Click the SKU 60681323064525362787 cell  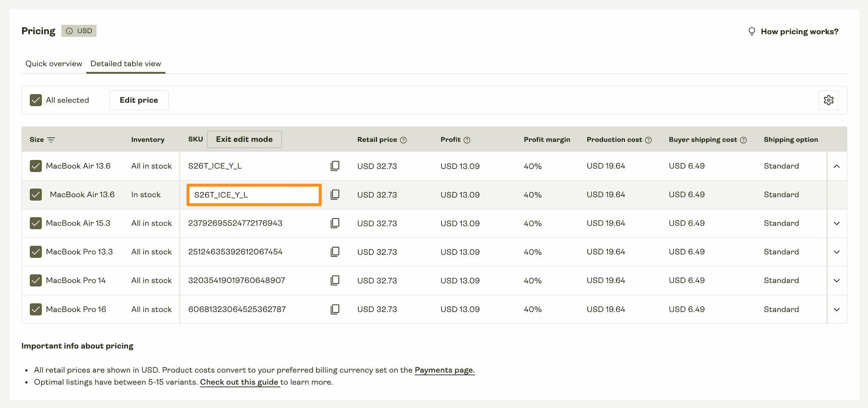[x=237, y=309]
